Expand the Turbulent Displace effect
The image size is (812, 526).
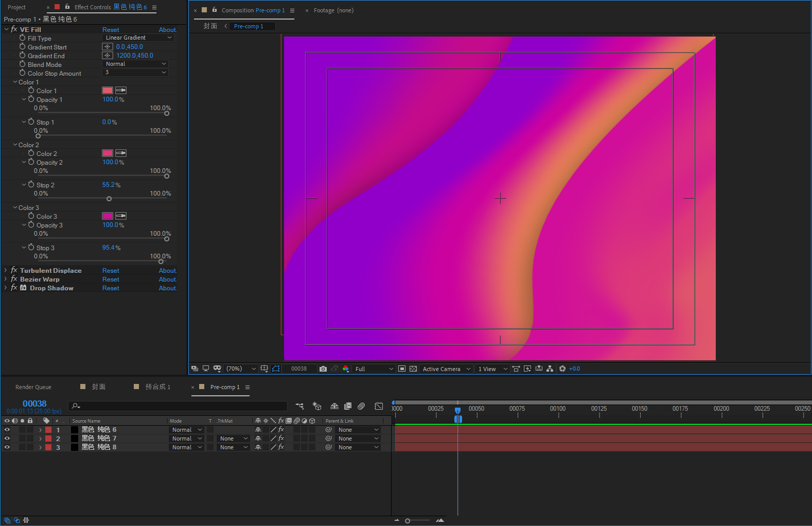(x=6, y=270)
